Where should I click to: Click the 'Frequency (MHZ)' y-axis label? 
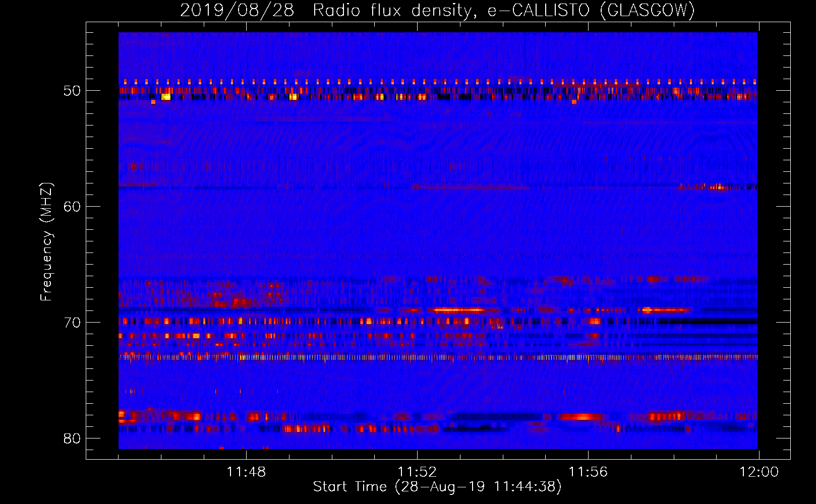[46, 242]
